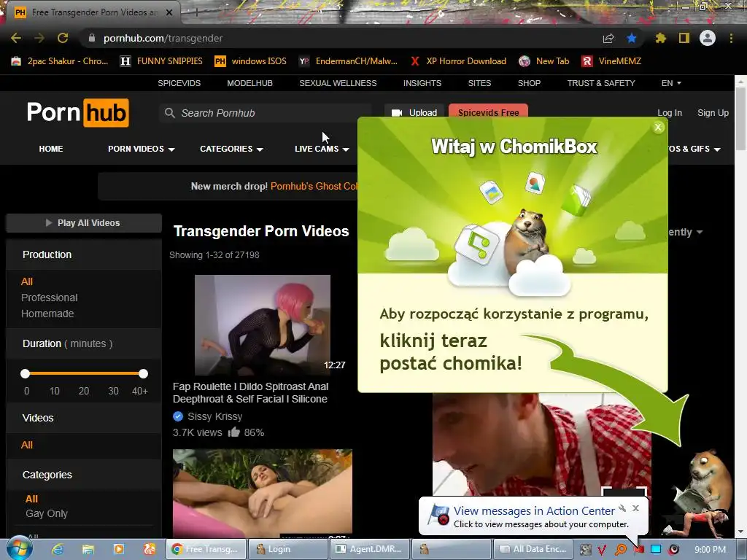Image resolution: width=747 pixels, height=560 pixels.
Task: Open the New Tab bookmark
Action: 544,61
